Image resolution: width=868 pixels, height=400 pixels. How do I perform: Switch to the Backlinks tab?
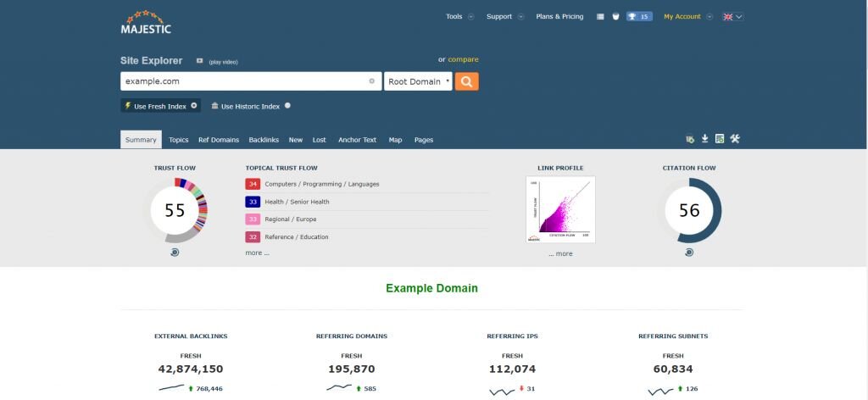pos(264,140)
